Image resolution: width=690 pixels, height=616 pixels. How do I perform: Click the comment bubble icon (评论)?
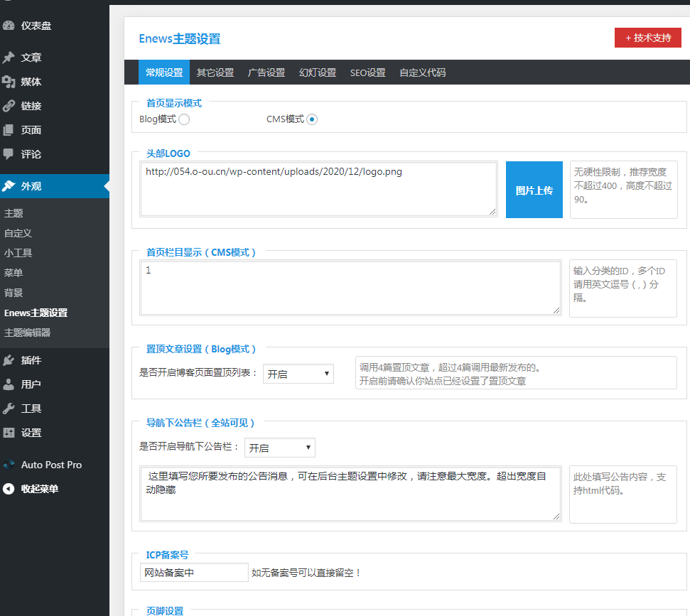click(9, 154)
